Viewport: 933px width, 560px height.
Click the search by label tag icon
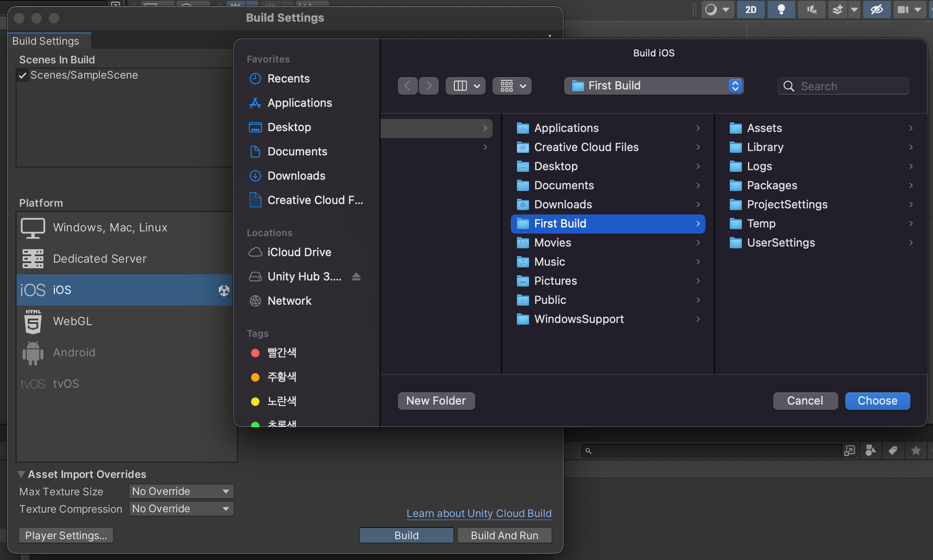pyautogui.click(x=893, y=451)
